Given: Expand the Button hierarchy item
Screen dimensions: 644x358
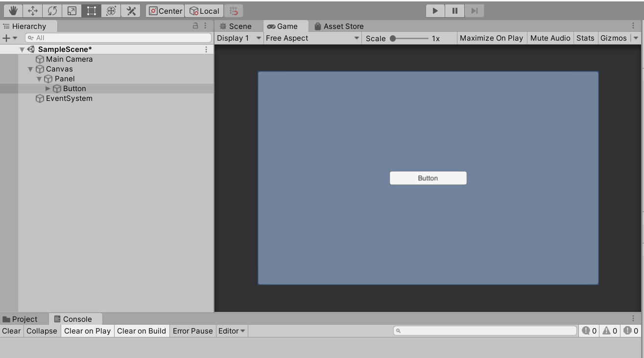Looking at the screenshot, I should coord(48,88).
